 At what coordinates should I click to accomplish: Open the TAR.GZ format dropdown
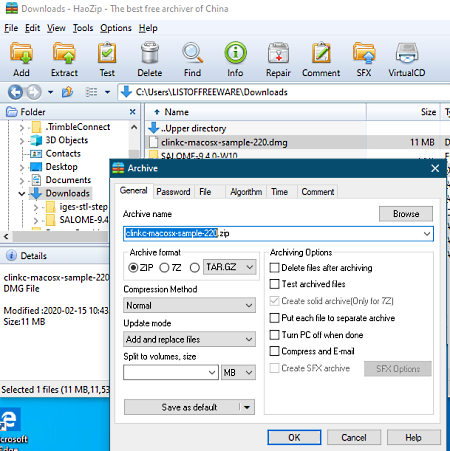point(230,267)
